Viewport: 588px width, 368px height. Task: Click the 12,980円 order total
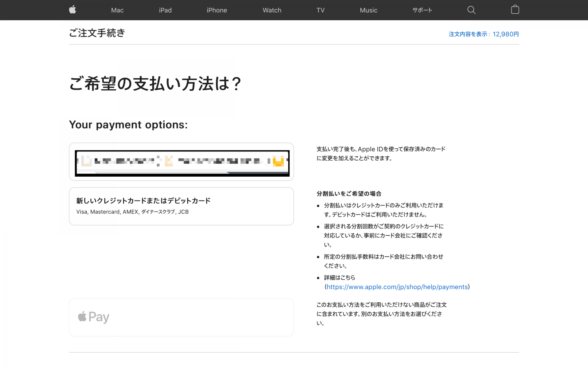tap(506, 34)
